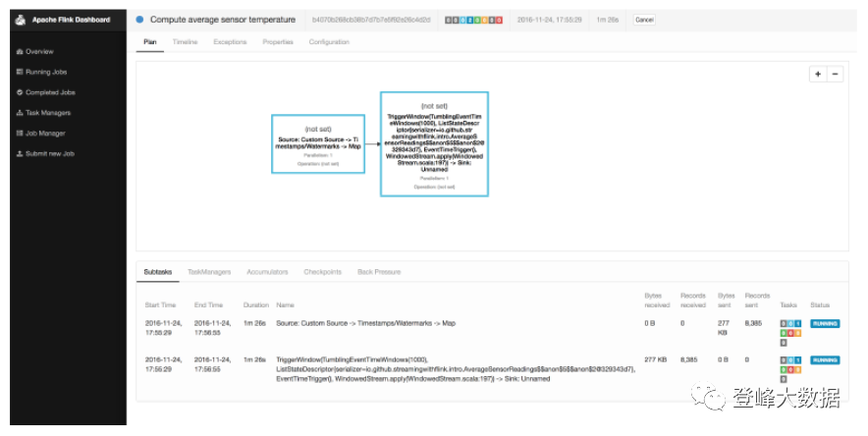
Task: Select the TaskManagers tab
Action: click(x=209, y=272)
